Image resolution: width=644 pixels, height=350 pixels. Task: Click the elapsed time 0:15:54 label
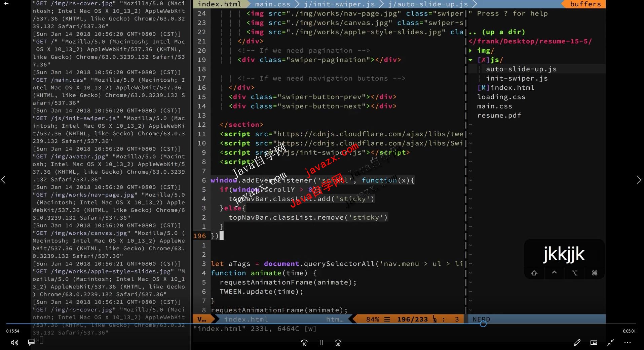(x=12, y=331)
